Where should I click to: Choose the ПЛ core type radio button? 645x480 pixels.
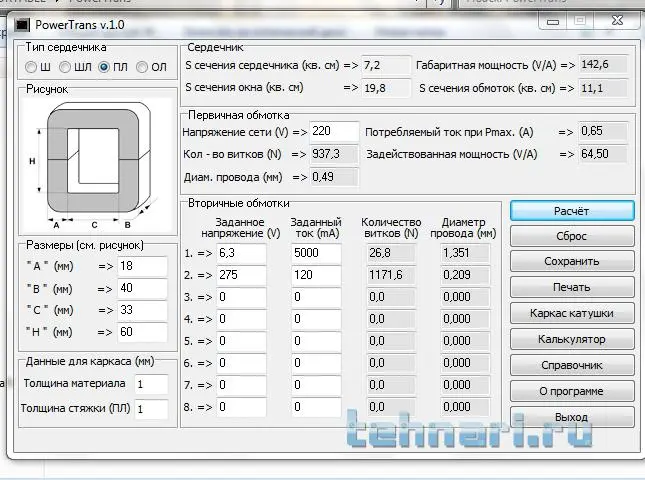coord(105,67)
